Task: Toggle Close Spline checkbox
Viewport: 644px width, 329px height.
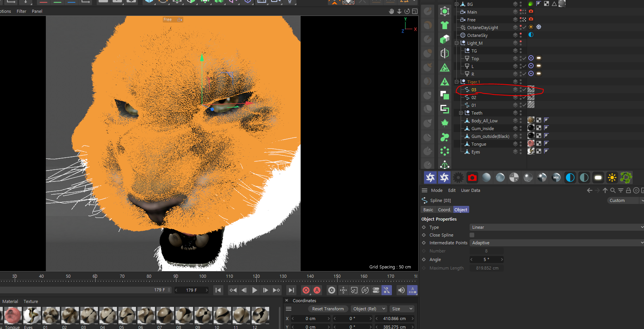Action: [472, 235]
